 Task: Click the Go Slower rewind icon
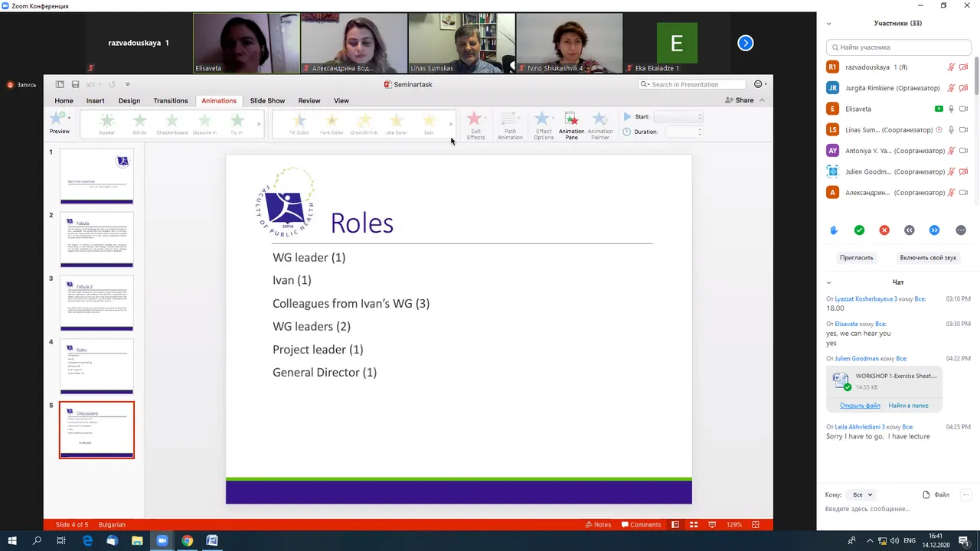909,230
